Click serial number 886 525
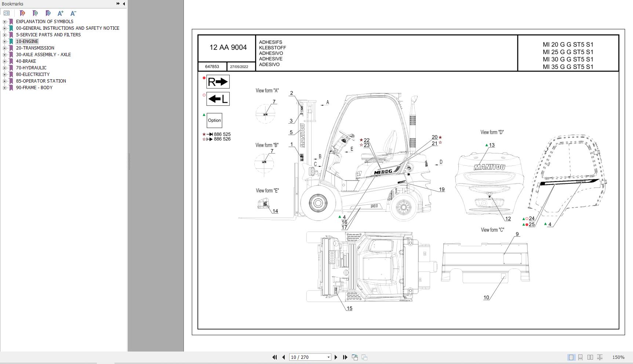633x364 pixels. [222, 134]
